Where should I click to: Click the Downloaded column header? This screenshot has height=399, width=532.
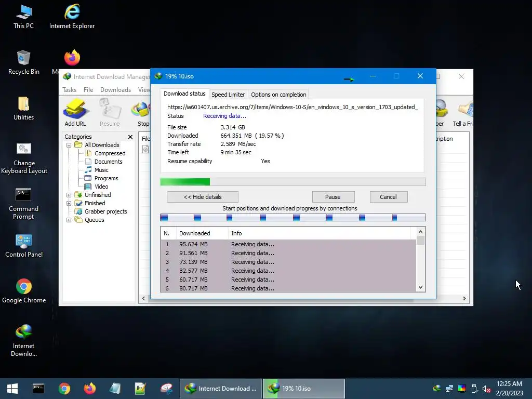(x=202, y=233)
